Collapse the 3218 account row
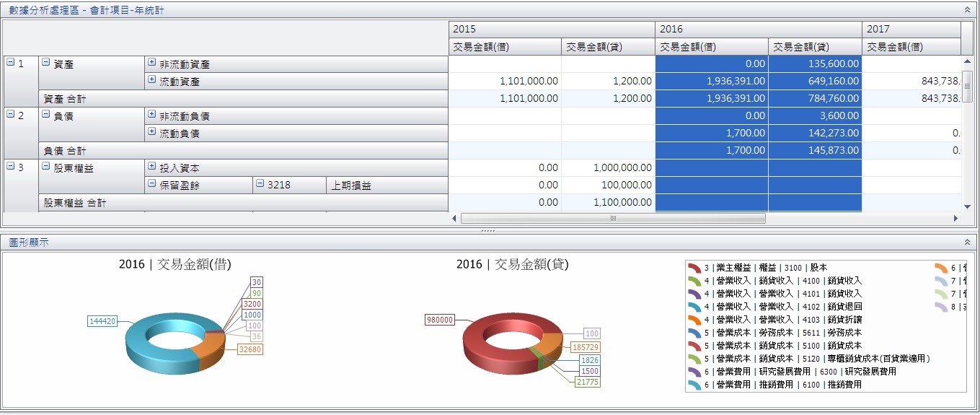 (260, 185)
